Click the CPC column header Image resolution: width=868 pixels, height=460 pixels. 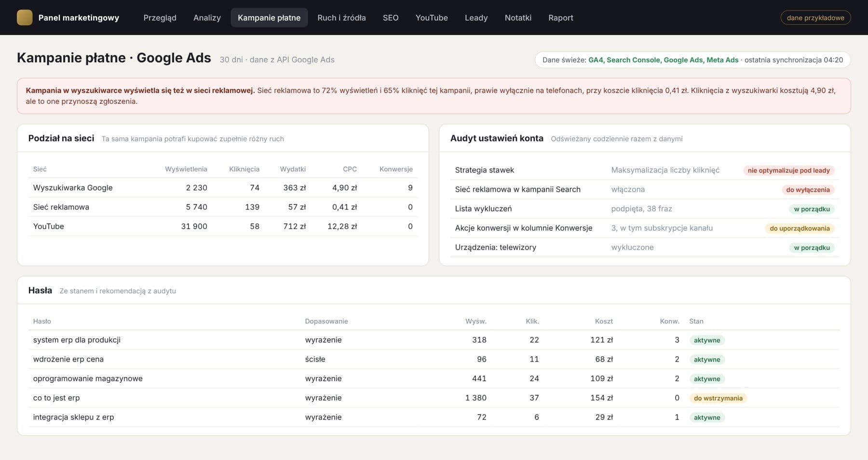pyautogui.click(x=350, y=169)
